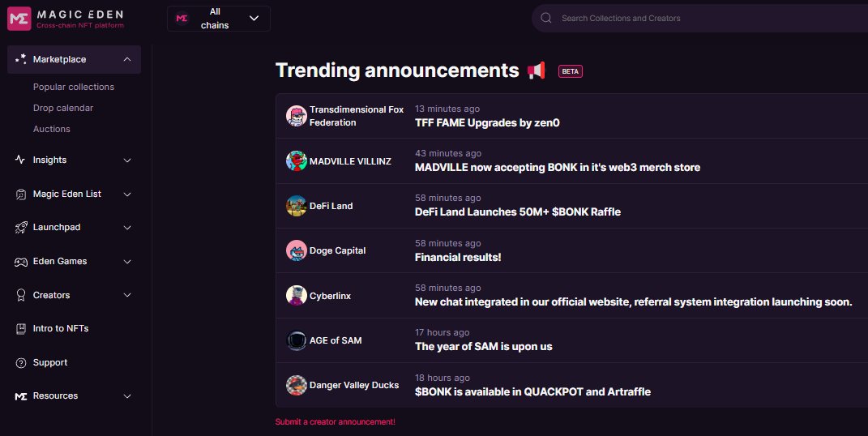
Task: Expand the Creators chevron
Action: pos(127,296)
